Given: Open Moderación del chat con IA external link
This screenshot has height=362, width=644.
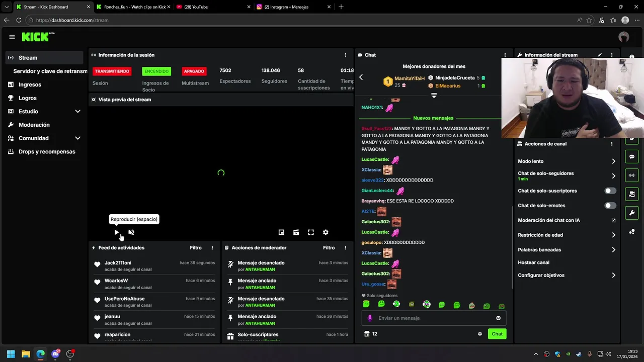Looking at the screenshot, I should [613, 220].
